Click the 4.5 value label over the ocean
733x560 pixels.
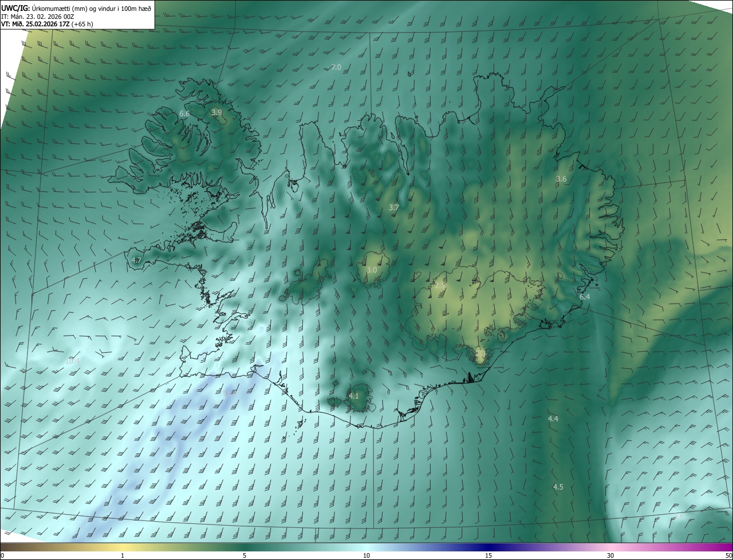click(558, 487)
